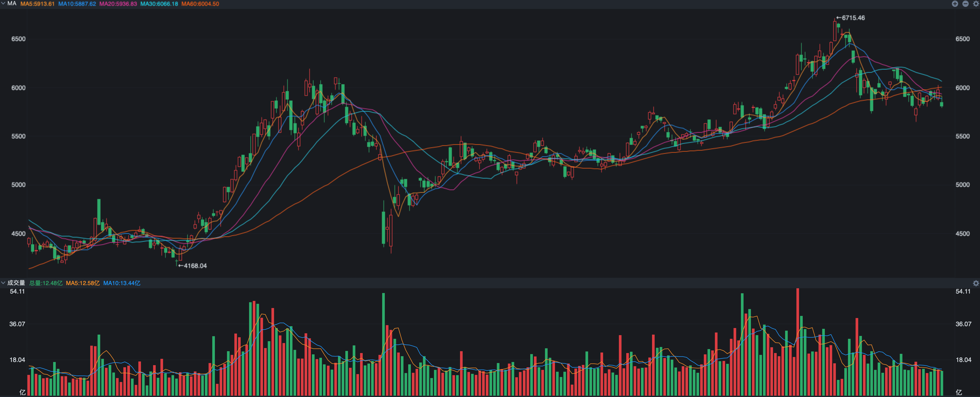Open MA indicator settings gear icon
Screen dimensions: 980x397
pos(976,4)
